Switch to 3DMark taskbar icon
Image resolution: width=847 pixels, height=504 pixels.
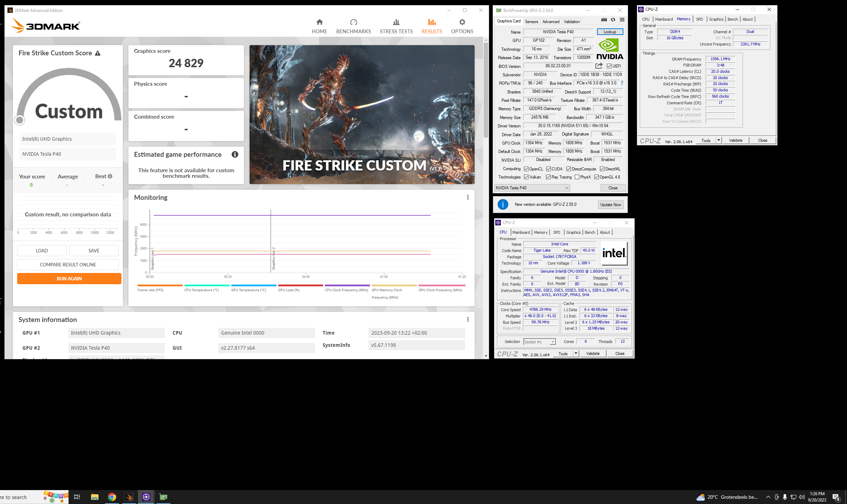tap(129, 497)
